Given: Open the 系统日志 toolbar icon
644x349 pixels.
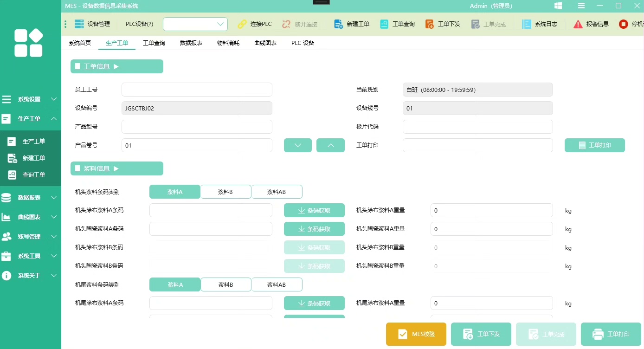Looking at the screenshot, I should [x=527, y=24].
